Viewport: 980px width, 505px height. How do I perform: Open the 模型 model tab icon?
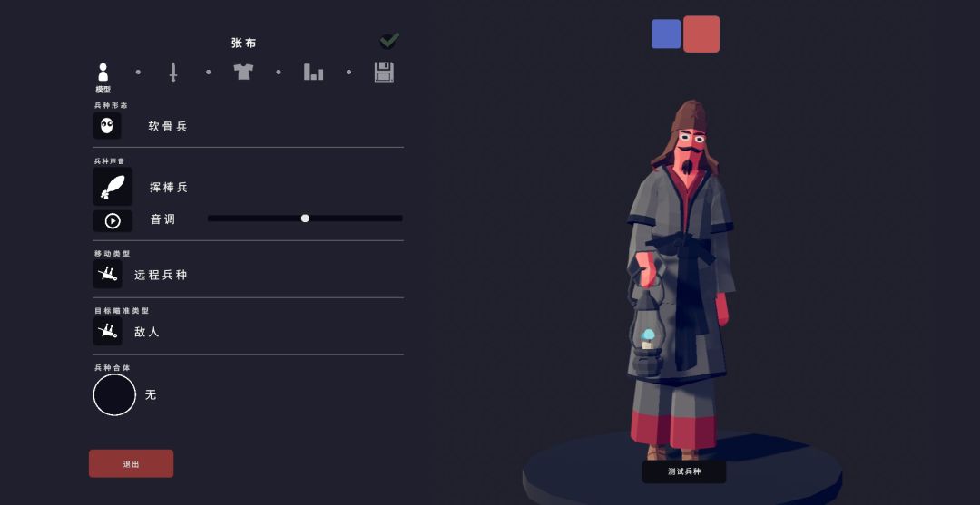[103, 72]
